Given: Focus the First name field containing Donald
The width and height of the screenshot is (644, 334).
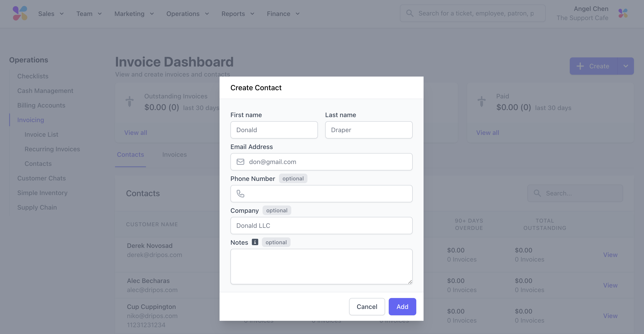Looking at the screenshot, I should click(x=274, y=130).
